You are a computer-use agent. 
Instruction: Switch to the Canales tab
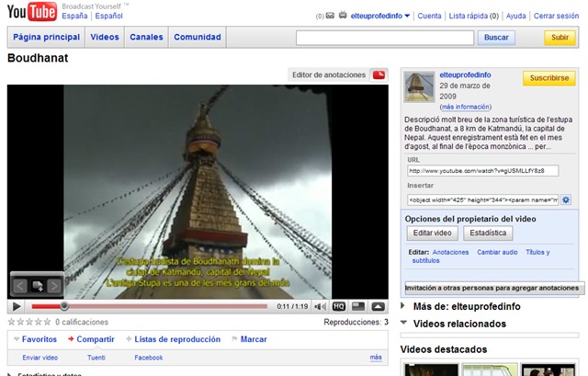[x=146, y=37]
